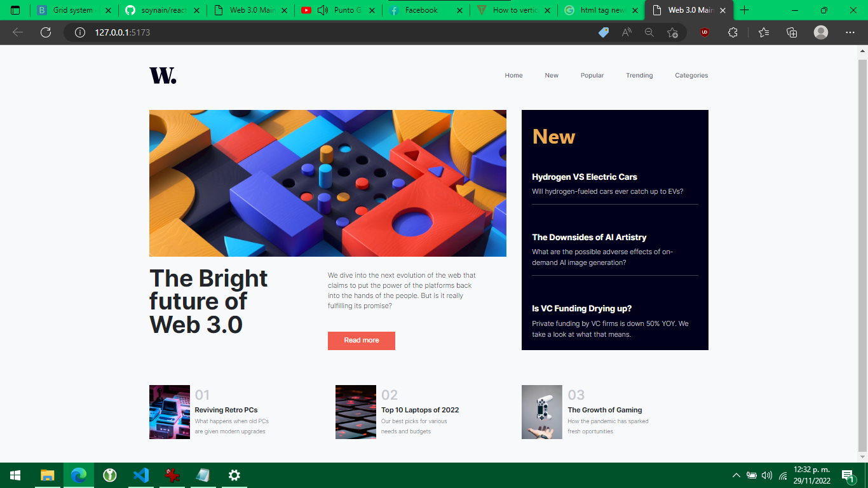The image size is (868, 488).
Task: Add this page to favorites
Action: (673, 32)
